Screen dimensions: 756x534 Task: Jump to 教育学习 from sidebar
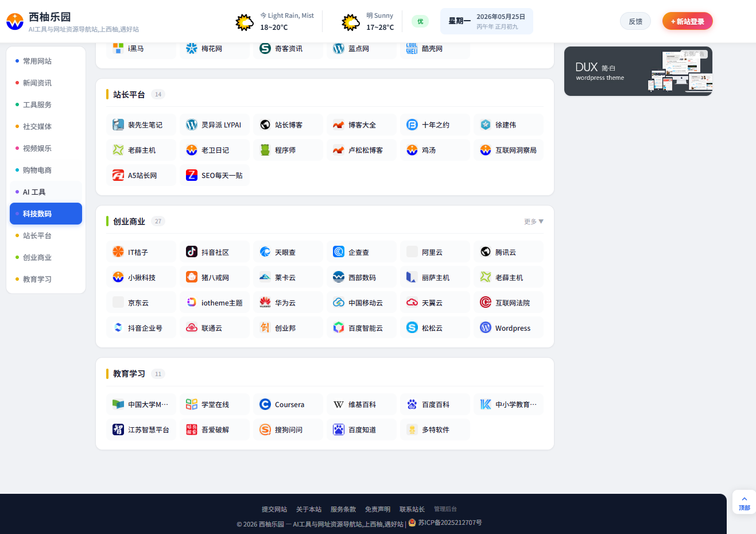coord(46,279)
